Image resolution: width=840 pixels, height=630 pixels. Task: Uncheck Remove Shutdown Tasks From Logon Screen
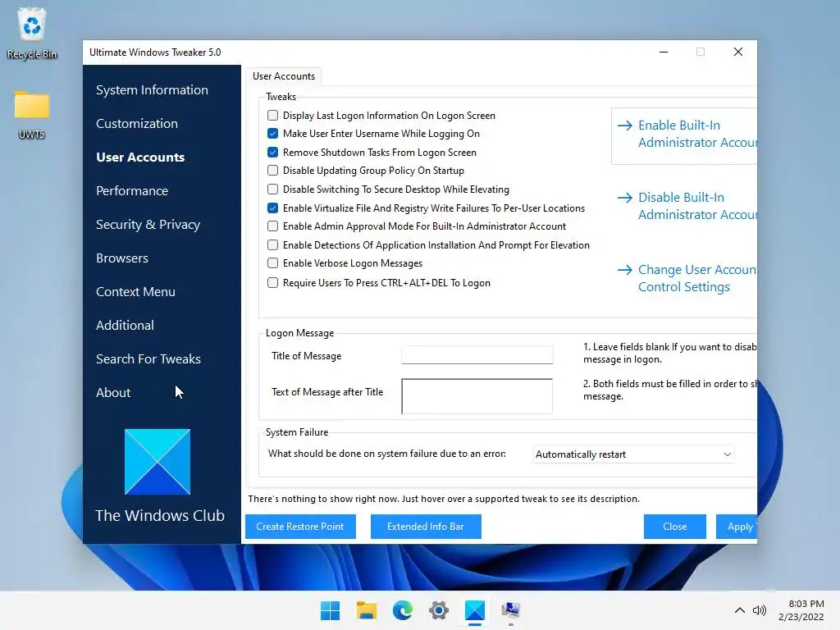point(272,152)
